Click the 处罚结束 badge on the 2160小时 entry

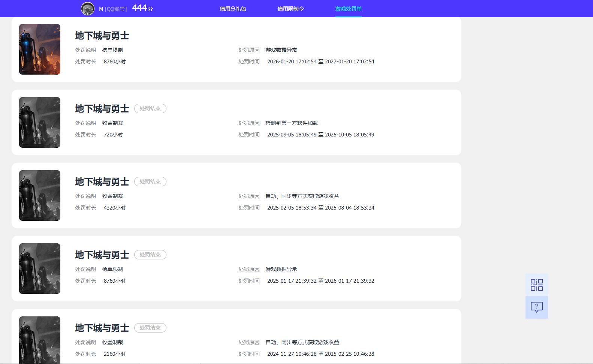point(150,328)
